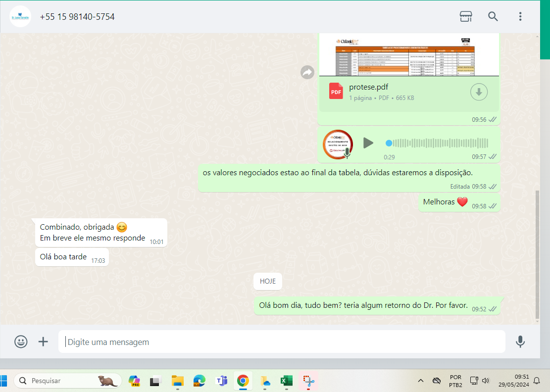This screenshot has height=392, width=550.
Task: Open the emoji picker
Action: (21, 342)
